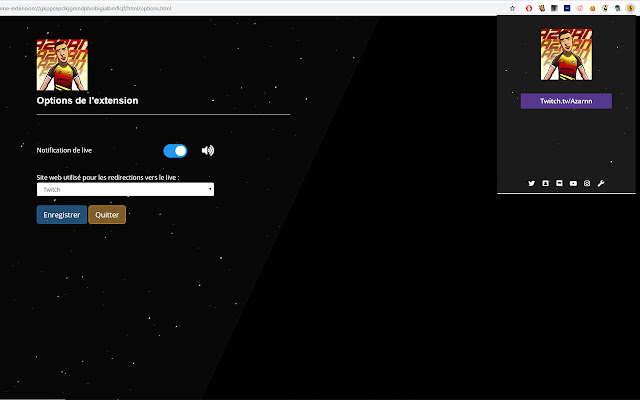The width and height of the screenshot is (640, 400).
Task: Click the pink outlined extension icon
Action: click(x=580, y=8)
